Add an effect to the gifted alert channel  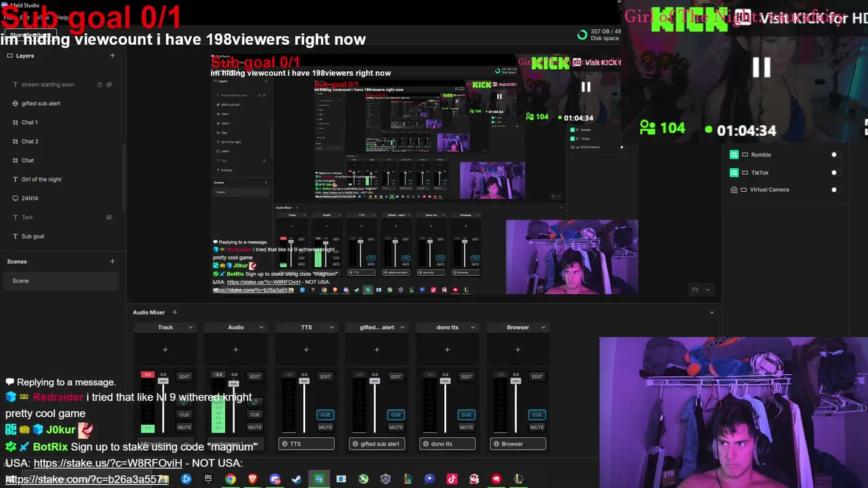click(x=376, y=350)
